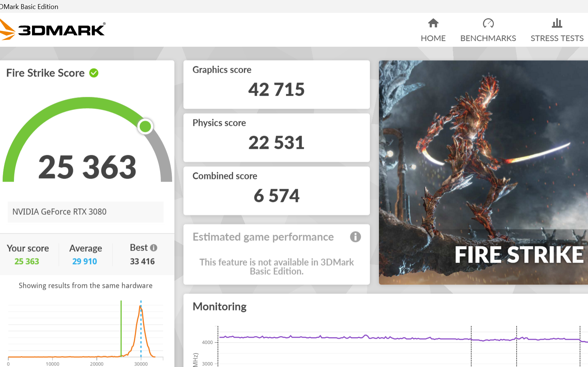This screenshot has height=367, width=588.
Task: Click the Home house icon
Action: click(433, 23)
